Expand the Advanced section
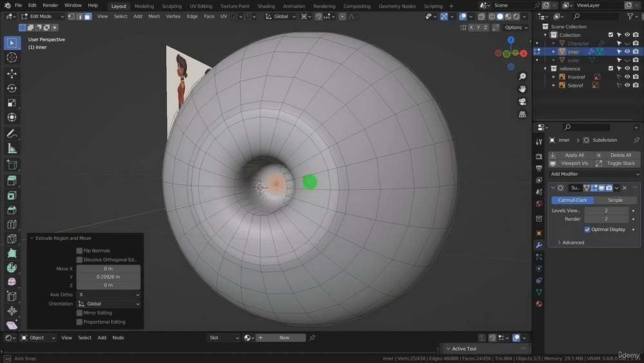This screenshot has width=644, height=363. pyautogui.click(x=570, y=242)
